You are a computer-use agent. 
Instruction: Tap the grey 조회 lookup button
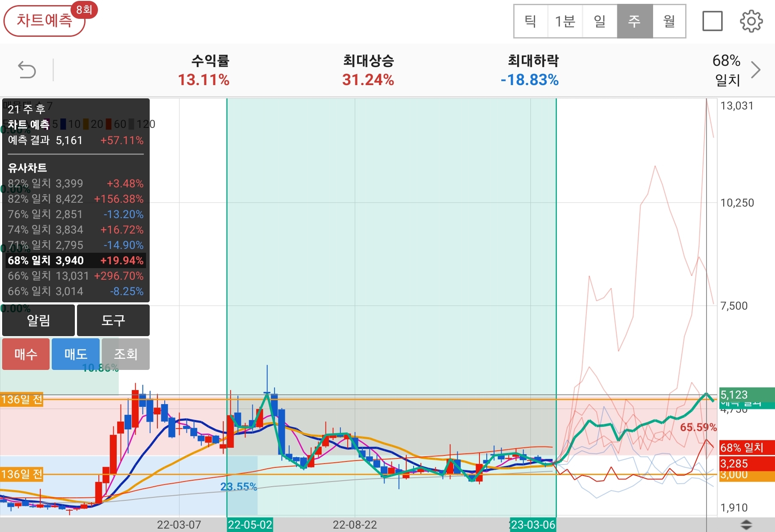coord(126,354)
